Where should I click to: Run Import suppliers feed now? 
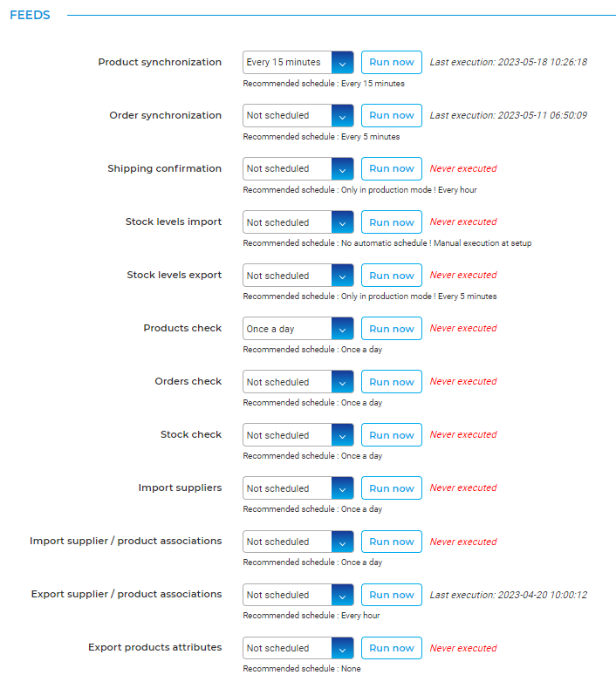click(392, 488)
